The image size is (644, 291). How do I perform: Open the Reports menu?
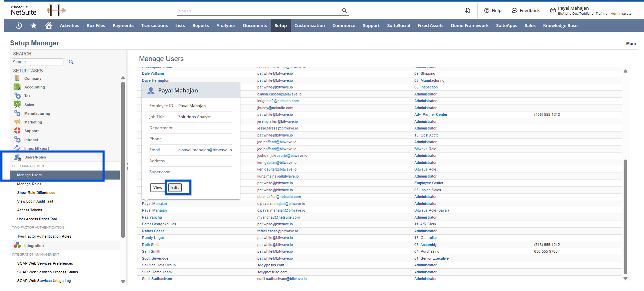coord(201,25)
